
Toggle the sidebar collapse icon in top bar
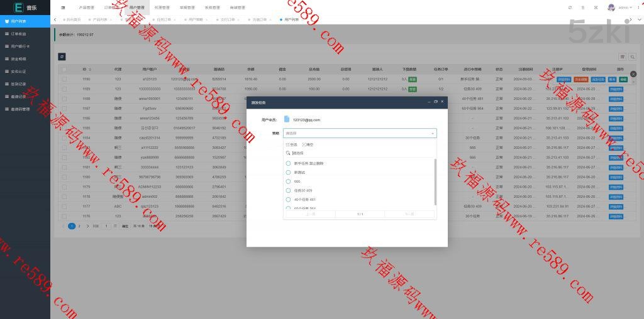point(63,8)
